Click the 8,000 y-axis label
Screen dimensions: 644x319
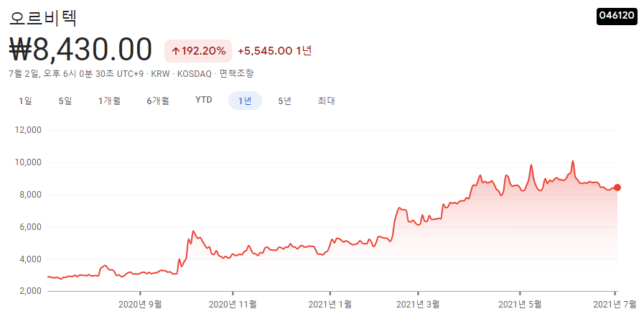[30, 195]
